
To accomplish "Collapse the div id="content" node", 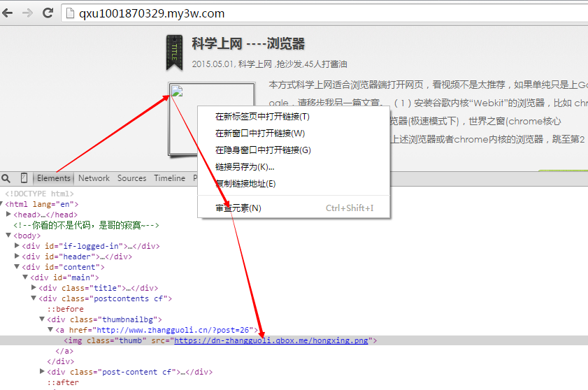I will tap(17, 267).
